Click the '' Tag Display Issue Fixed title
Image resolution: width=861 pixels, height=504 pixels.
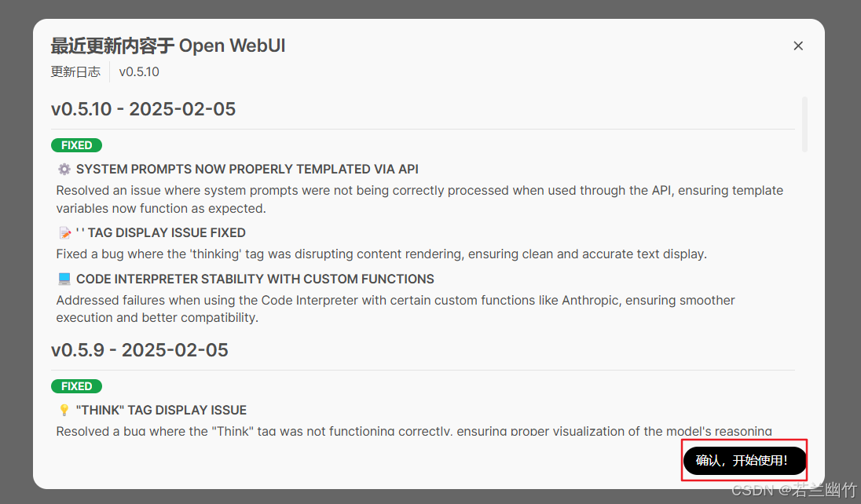point(160,233)
